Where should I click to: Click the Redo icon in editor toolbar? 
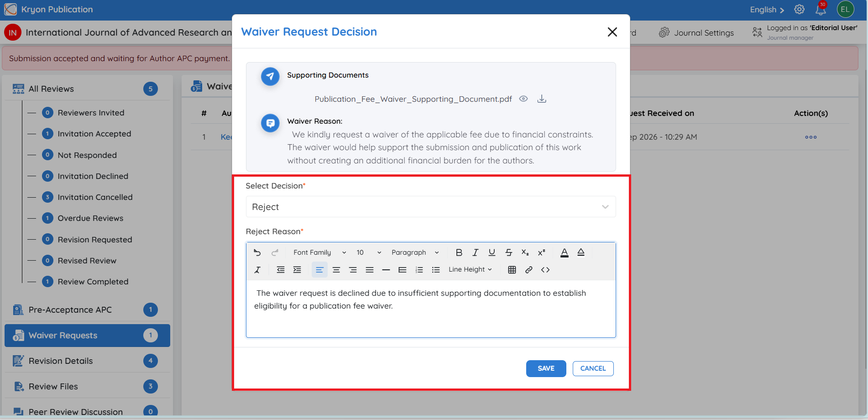(275, 252)
